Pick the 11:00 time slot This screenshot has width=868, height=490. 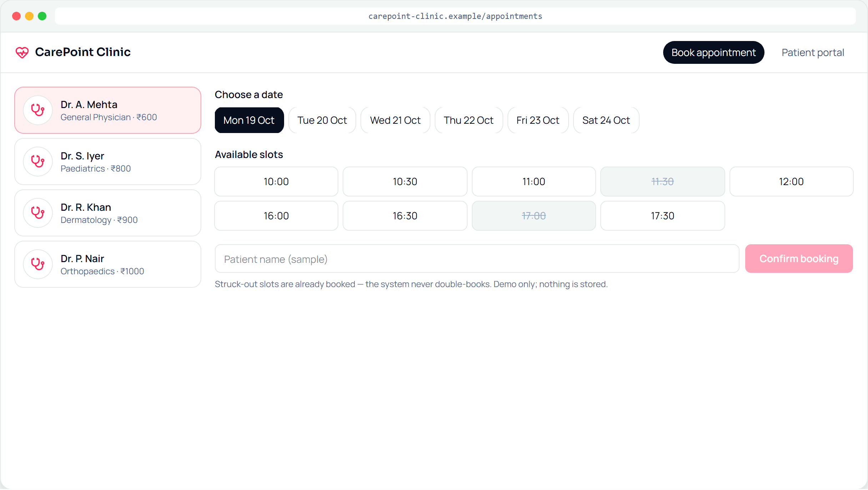(534, 182)
